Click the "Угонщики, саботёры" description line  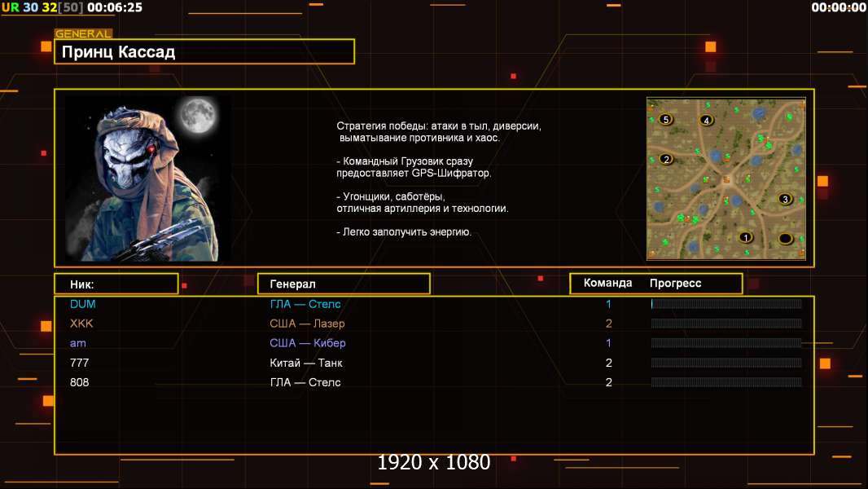click(x=423, y=203)
